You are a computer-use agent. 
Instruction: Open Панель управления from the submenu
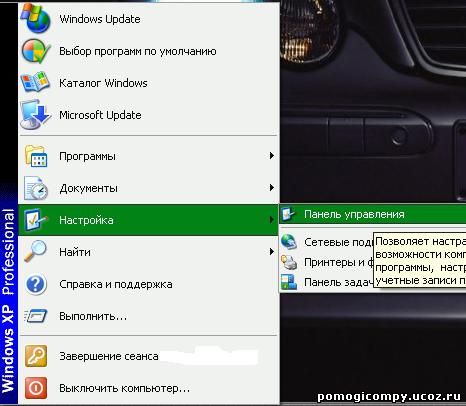[x=373, y=214]
